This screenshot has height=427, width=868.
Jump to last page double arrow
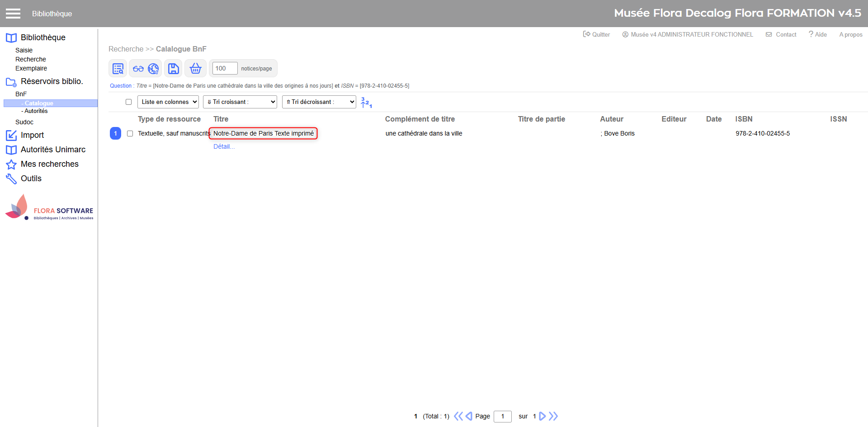553,416
